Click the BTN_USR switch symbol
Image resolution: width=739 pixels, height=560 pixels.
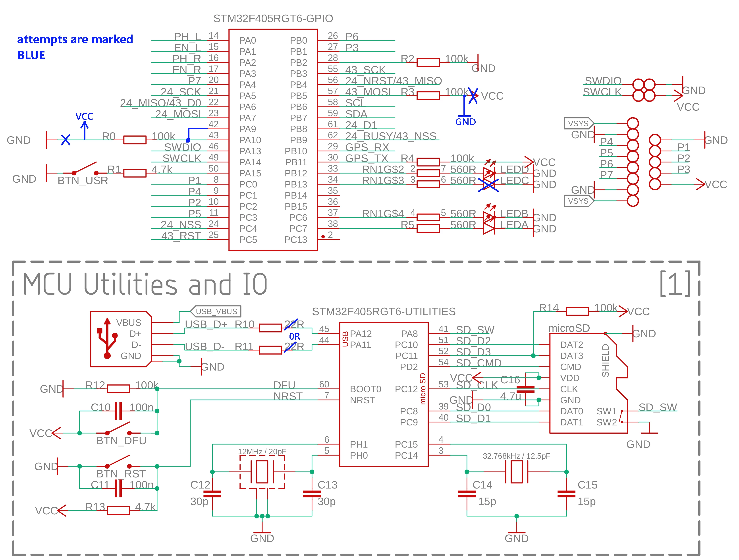point(85,169)
